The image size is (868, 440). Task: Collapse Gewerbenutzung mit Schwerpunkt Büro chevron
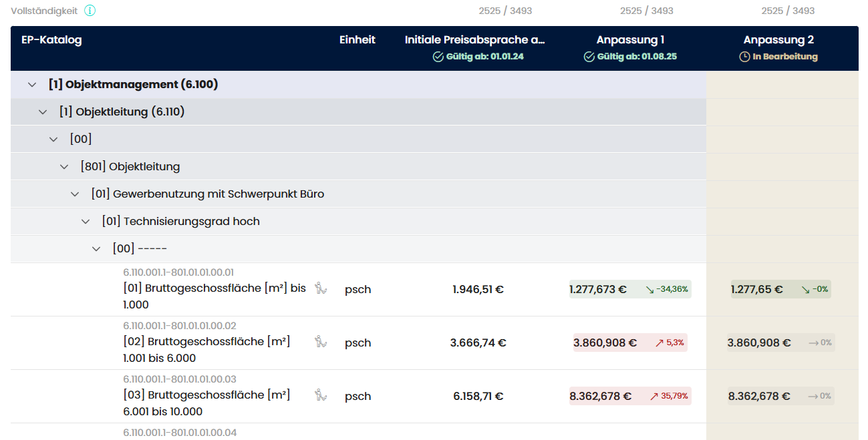75,194
